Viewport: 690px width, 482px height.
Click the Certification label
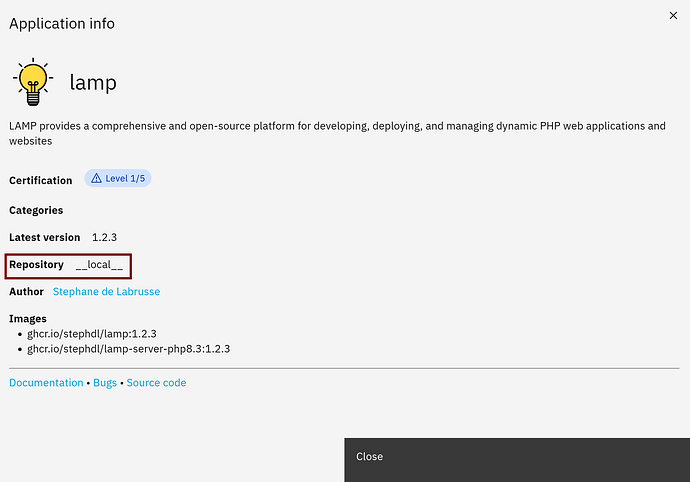click(x=41, y=181)
